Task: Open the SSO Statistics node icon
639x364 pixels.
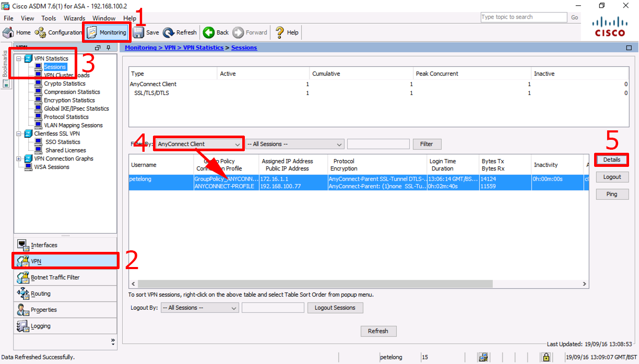Action: [x=39, y=142]
